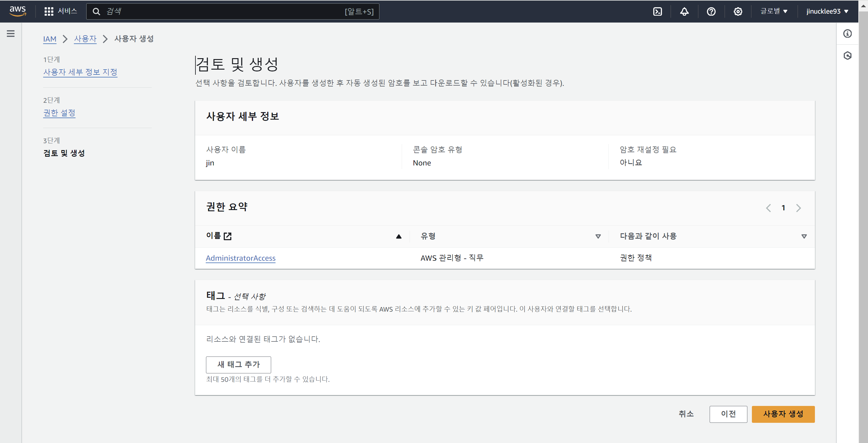Screen dimensions: 868x443
Task: Open the hamburger side navigation menu
Action: tap(11, 33)
